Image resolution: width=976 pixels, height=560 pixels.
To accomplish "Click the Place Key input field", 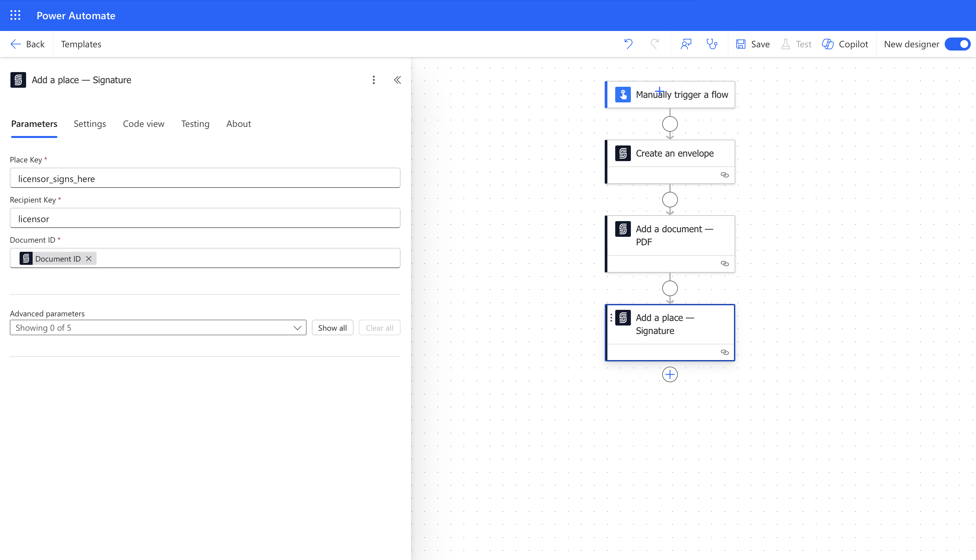I will pos(205,178).
